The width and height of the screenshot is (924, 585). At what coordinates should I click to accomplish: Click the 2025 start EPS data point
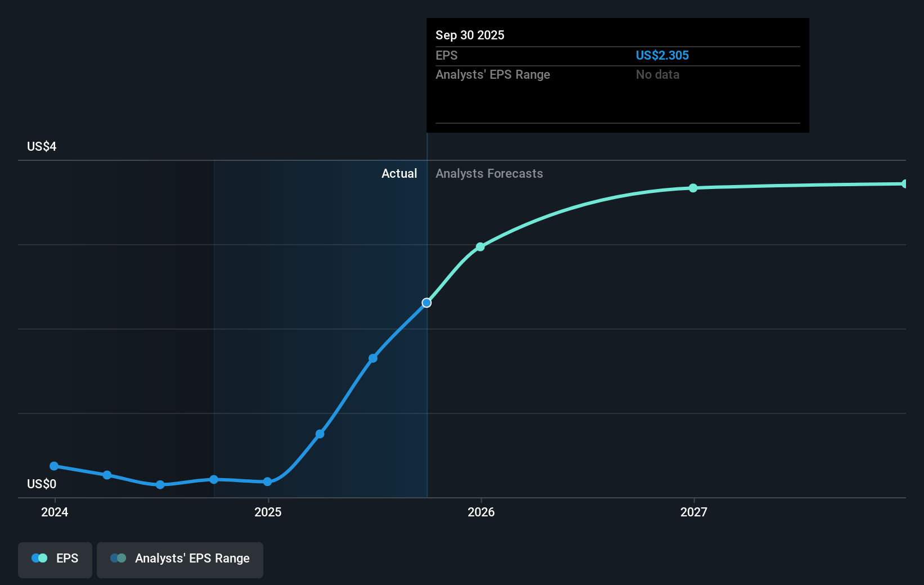[x=267, y=481]
